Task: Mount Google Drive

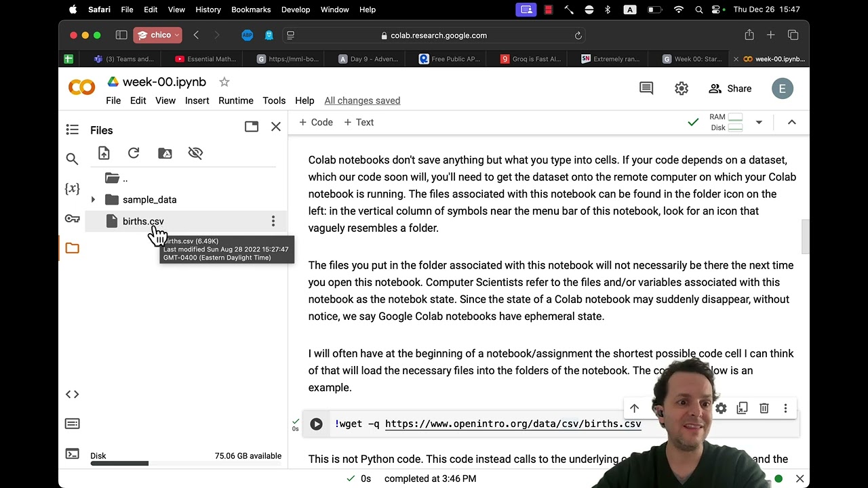Action: (x=165, y=153)
